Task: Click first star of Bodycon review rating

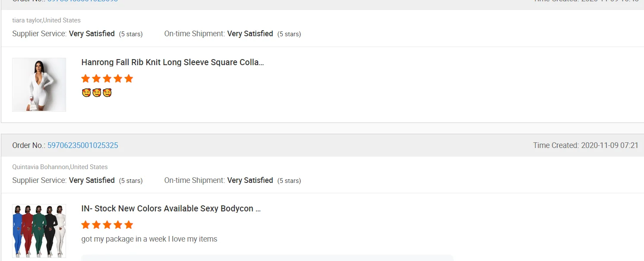Action: click(85, 225)
